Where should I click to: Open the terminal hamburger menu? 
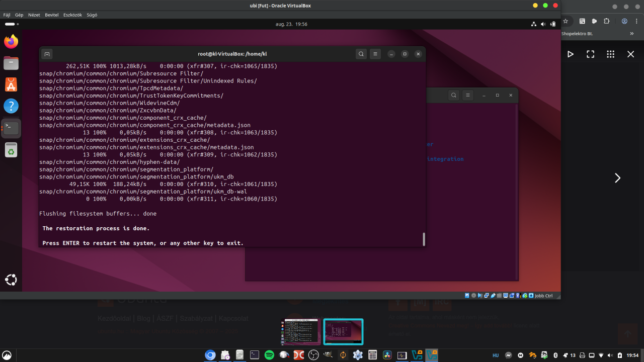click(375, 54)
